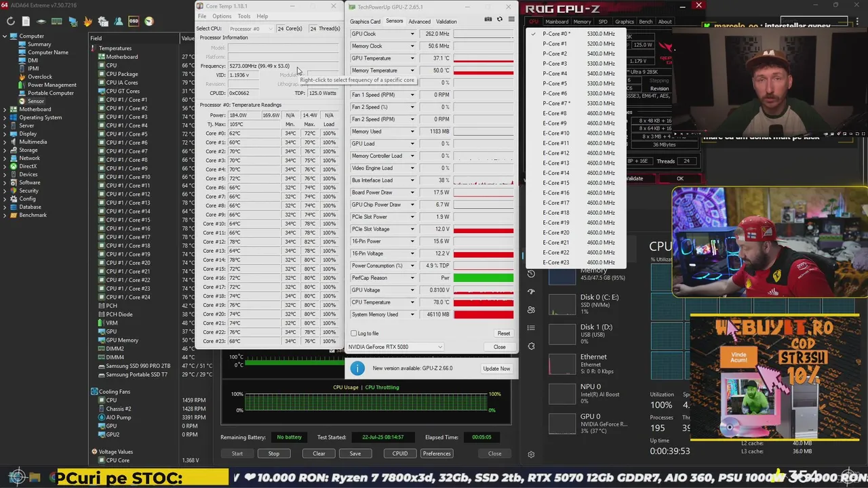This screenshot has width=868, height=488.
Task: Click Update Now for GPU-Z
Action: pos(496,369)
